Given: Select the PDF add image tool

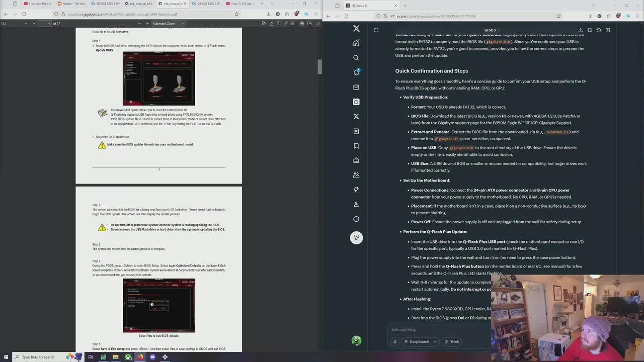Looking at the screenshot, I should [293, 23].
